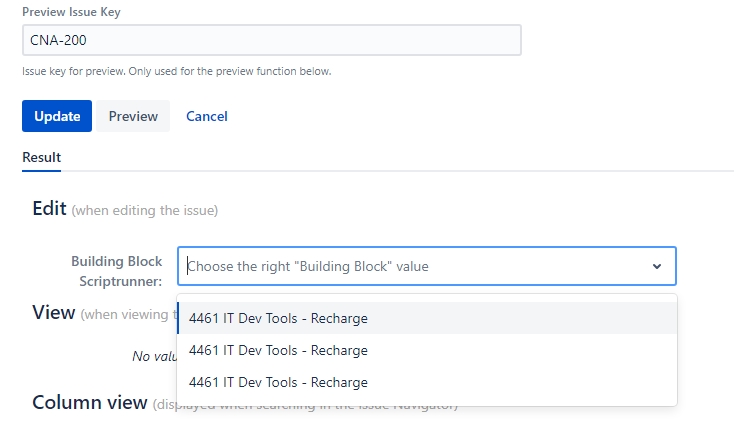734x427 pixels.
Task: Click the Preview button
Action: coord(133,116)
